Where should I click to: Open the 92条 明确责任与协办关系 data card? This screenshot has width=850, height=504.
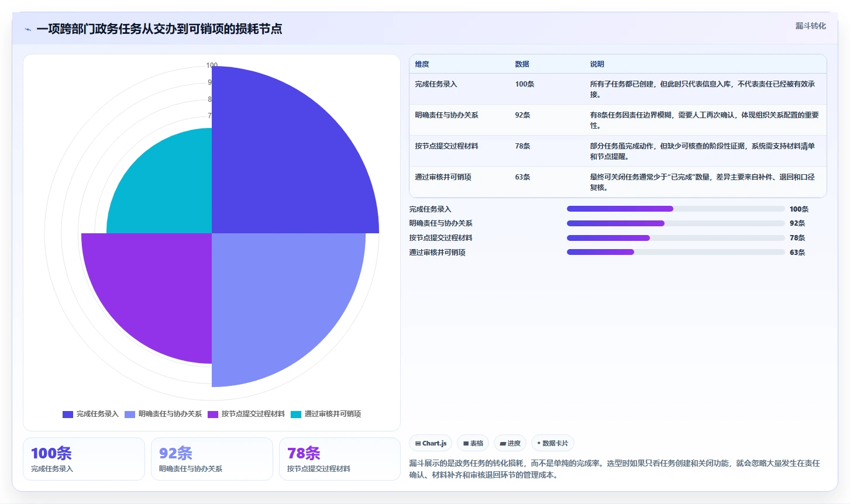[x=212, y=459]
